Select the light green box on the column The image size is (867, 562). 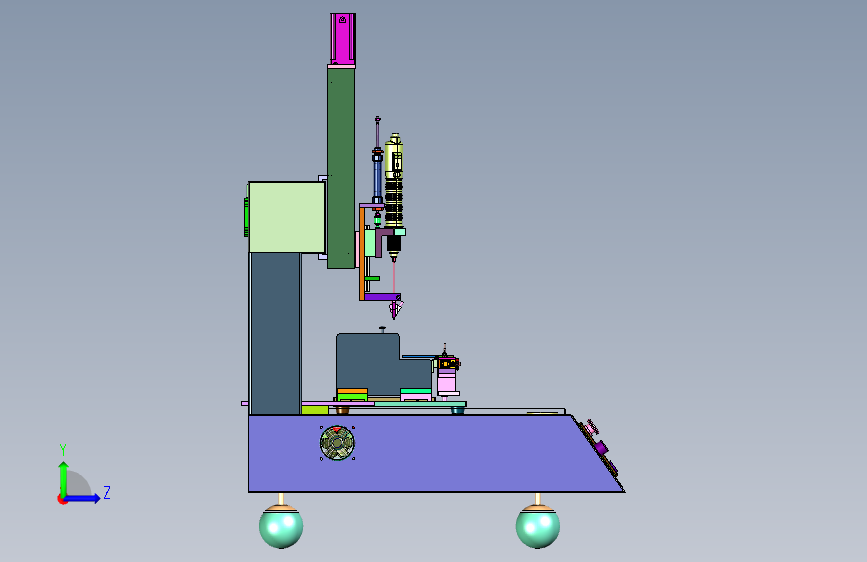(x=286, y=217)
